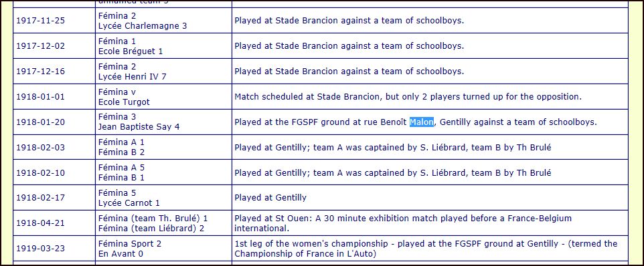644x266 pixels.
Task: Click the date 1918-01-01 cell
Action: tap(54, 97)
